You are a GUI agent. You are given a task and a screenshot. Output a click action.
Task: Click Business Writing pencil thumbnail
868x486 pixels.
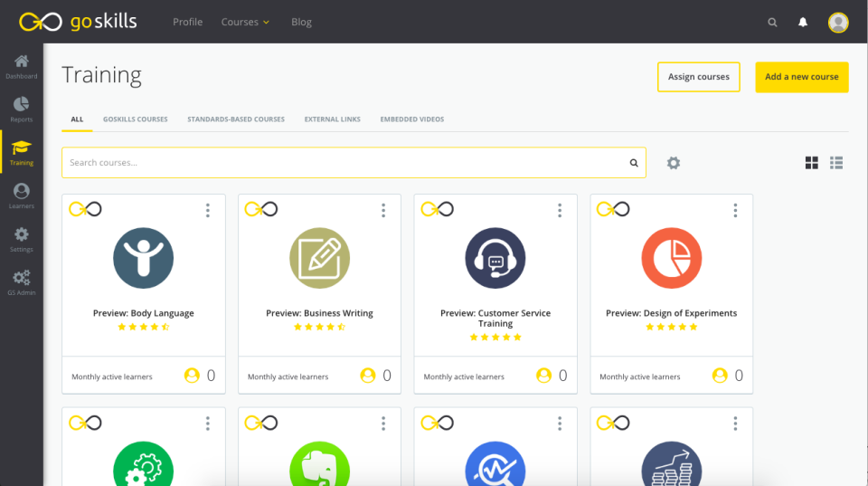click(x=319, y=258)
